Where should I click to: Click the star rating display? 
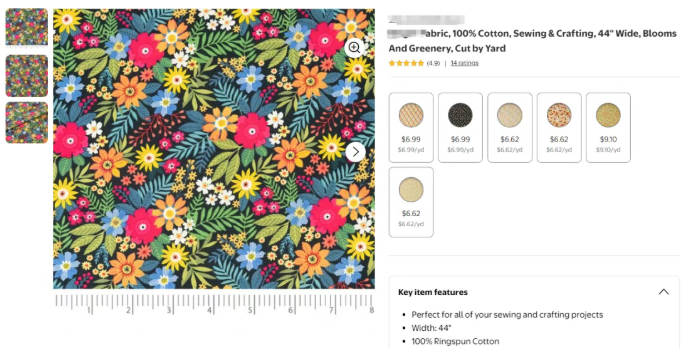coord(406,63)
